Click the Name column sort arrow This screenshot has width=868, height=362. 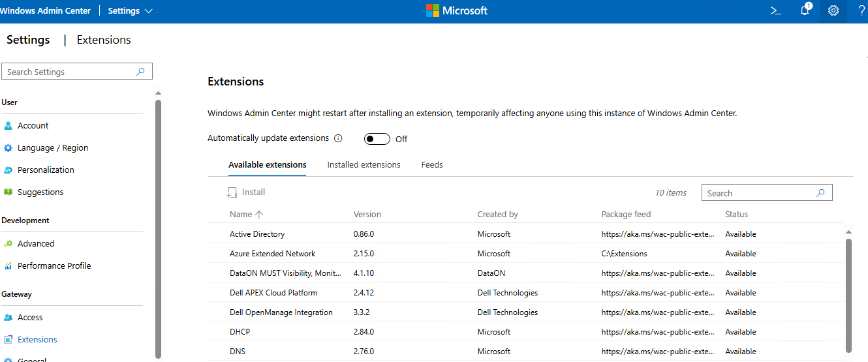259,214
